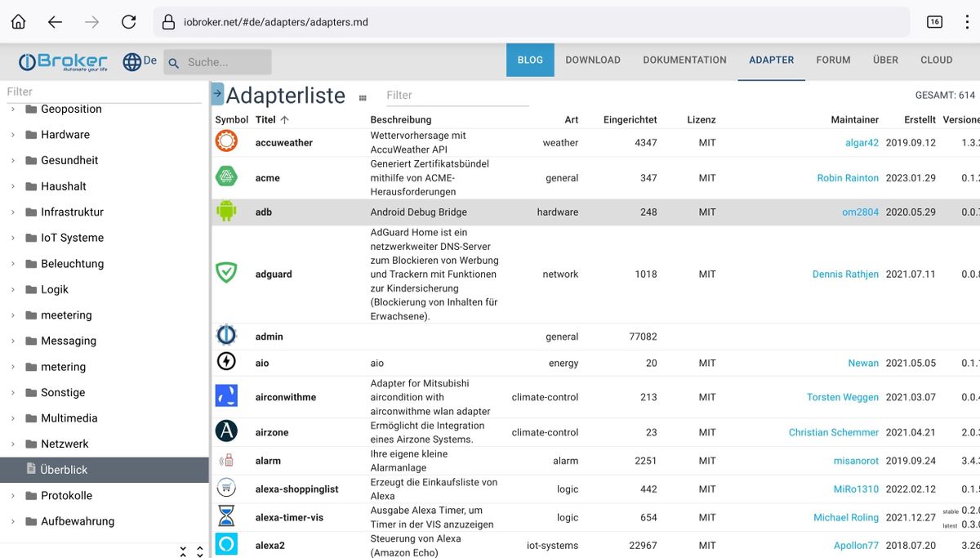Select the Überblick entry
980x558 pixels.
(105, 470)
